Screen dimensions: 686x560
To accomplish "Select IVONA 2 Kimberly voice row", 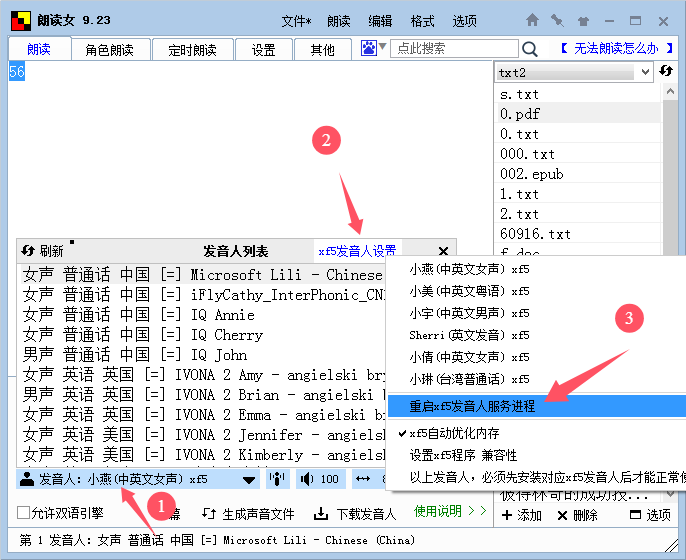I will point(203,455).
